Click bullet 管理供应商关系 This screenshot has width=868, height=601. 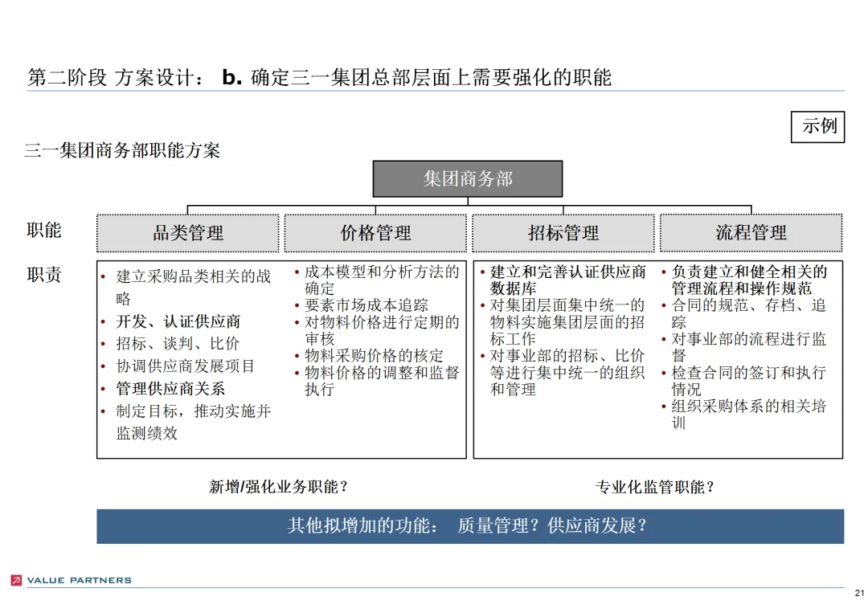click(170, 389)
